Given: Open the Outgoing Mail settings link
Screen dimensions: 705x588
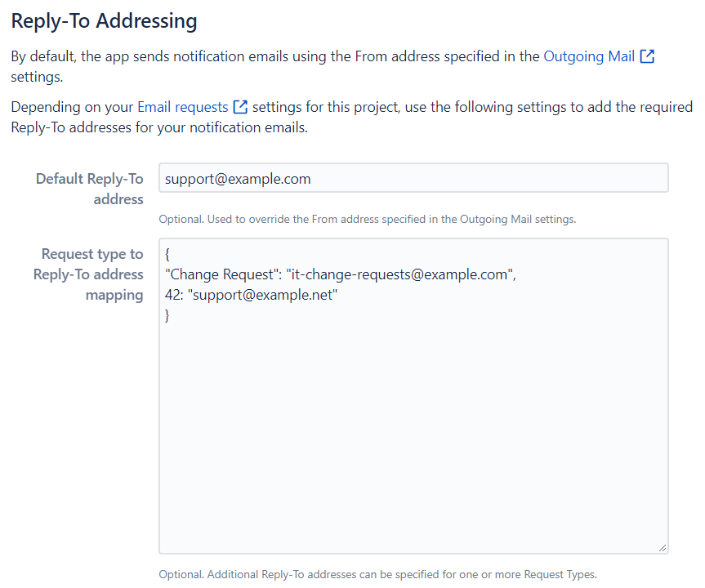Looking at the screenshot, I should 590,56.
